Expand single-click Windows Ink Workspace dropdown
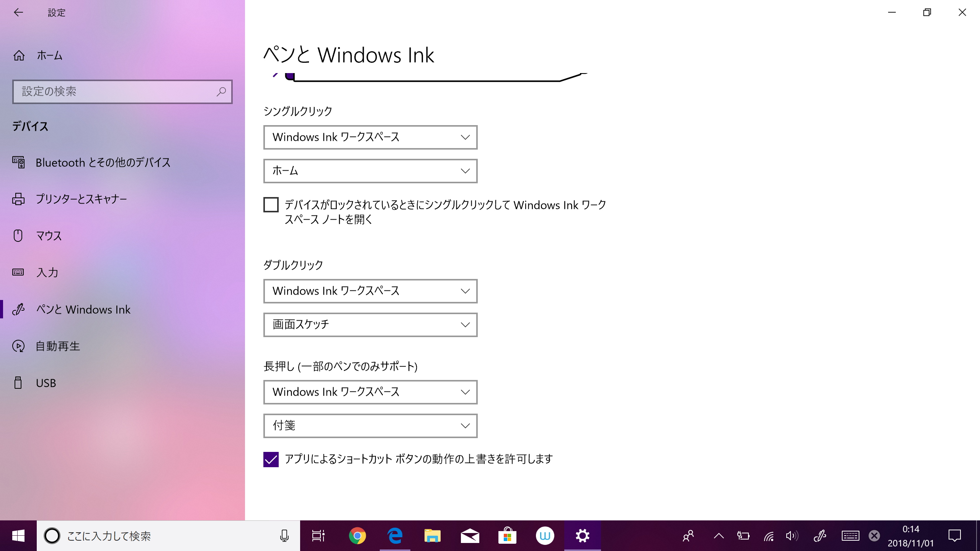The width and height of the screenshot is (980, 551). tap(370, 137)
